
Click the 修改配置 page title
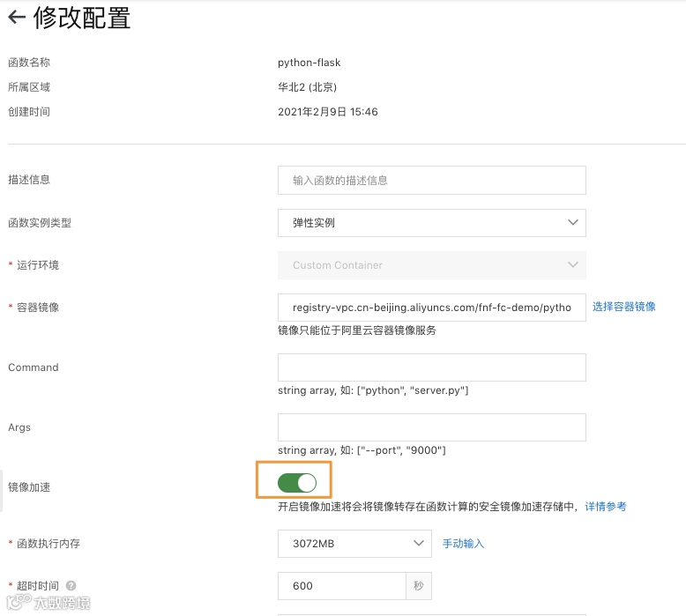pyautogui.click(x=82, y=18)
